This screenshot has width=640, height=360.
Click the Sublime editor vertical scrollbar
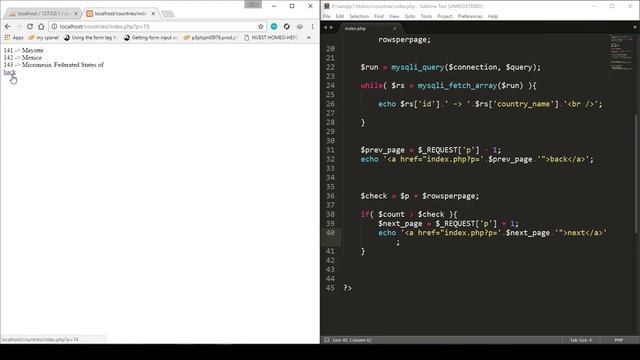[637, 174]
